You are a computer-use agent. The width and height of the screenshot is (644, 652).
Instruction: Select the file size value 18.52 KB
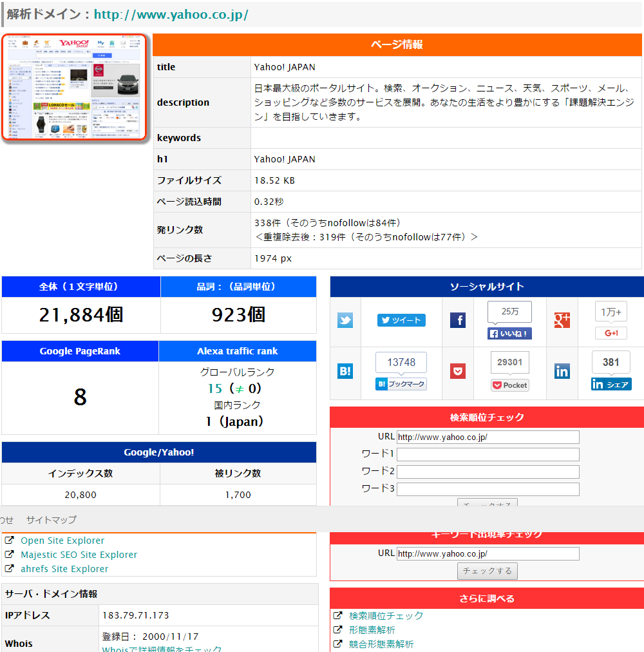click(274, 180)
